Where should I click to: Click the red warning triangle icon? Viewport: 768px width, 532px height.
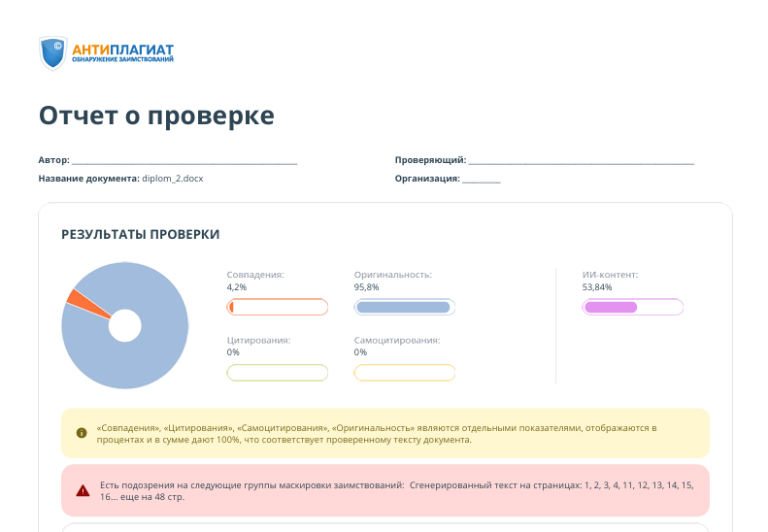click(x=83, y=491)
